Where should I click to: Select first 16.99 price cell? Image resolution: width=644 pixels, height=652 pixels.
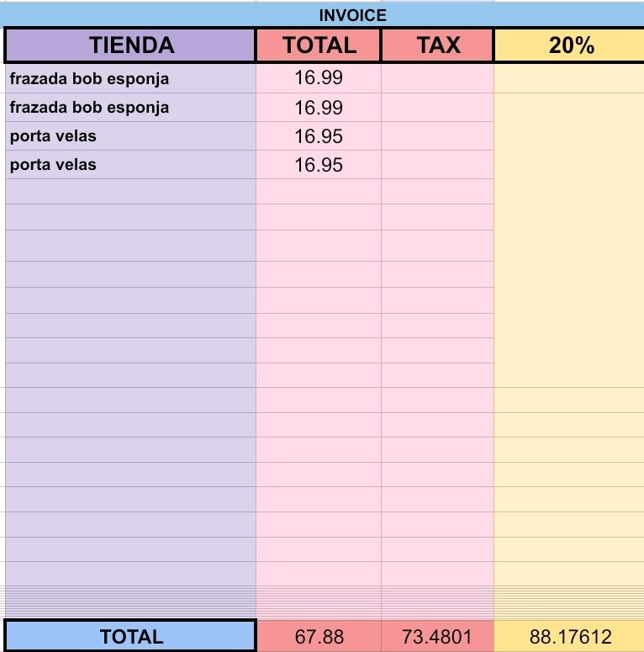coord(319,78)
